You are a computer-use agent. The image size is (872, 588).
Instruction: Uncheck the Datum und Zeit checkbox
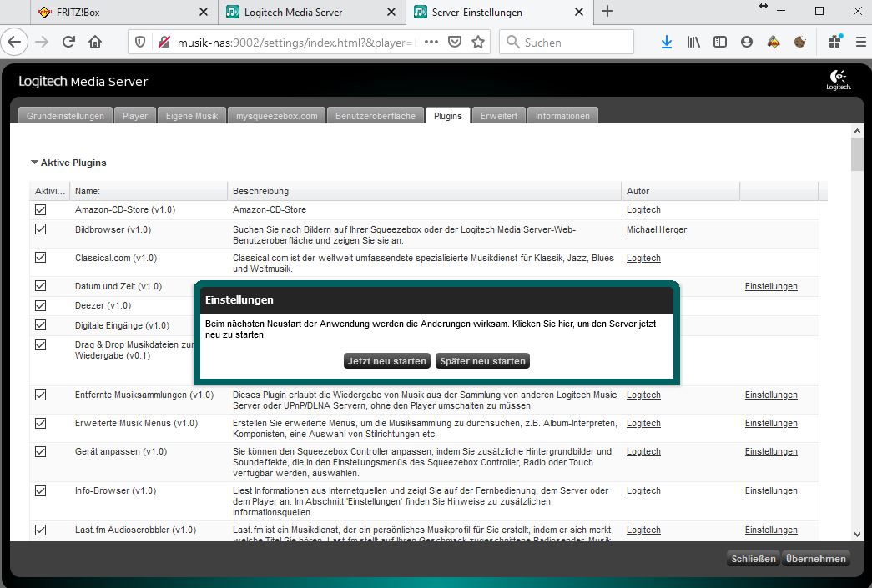pos(41,286)
